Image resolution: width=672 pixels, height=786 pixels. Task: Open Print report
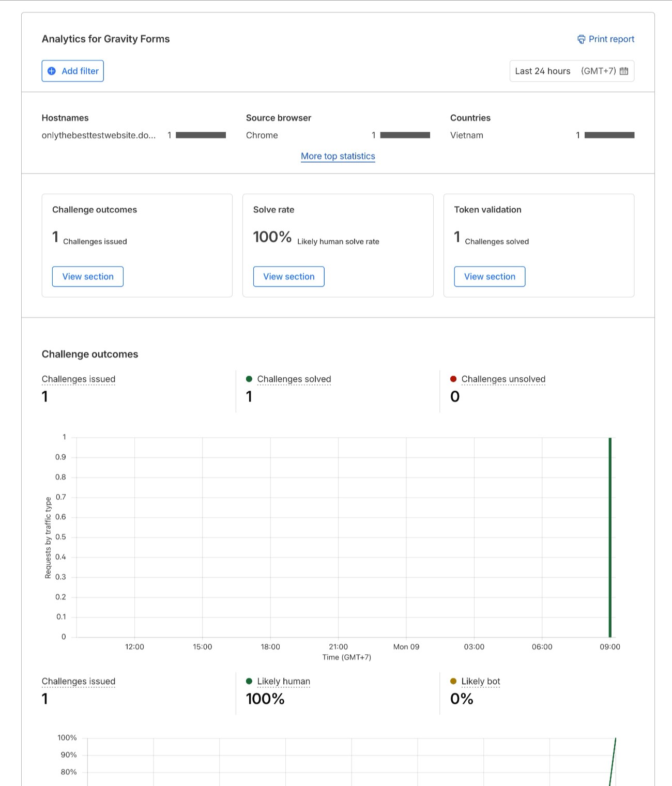coord(612,39)
